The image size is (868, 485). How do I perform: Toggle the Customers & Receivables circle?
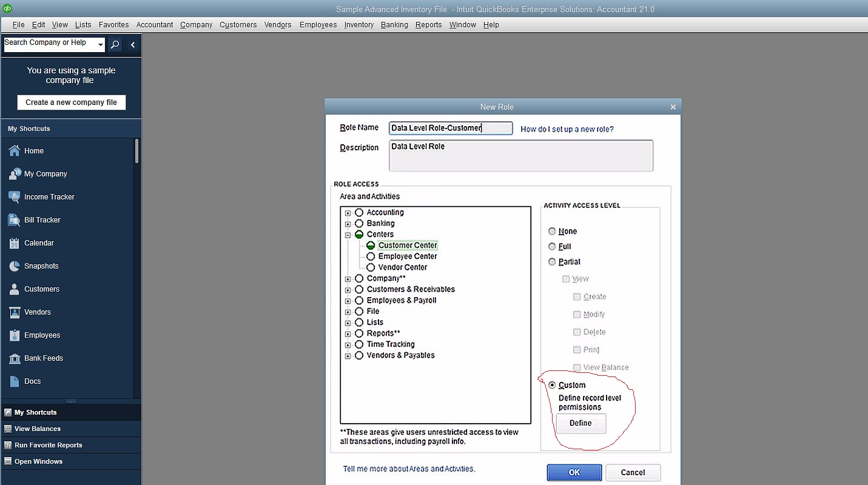coord(359,290)
